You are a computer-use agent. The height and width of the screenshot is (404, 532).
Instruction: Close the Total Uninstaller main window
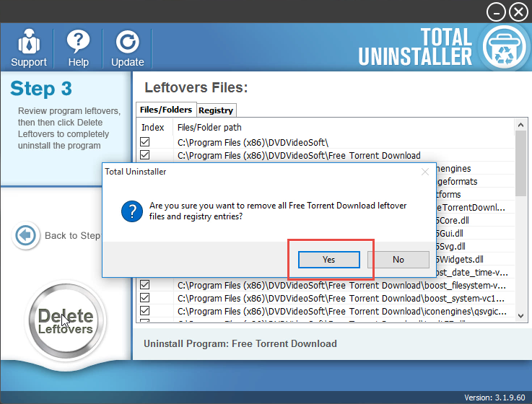pos(518,12)
